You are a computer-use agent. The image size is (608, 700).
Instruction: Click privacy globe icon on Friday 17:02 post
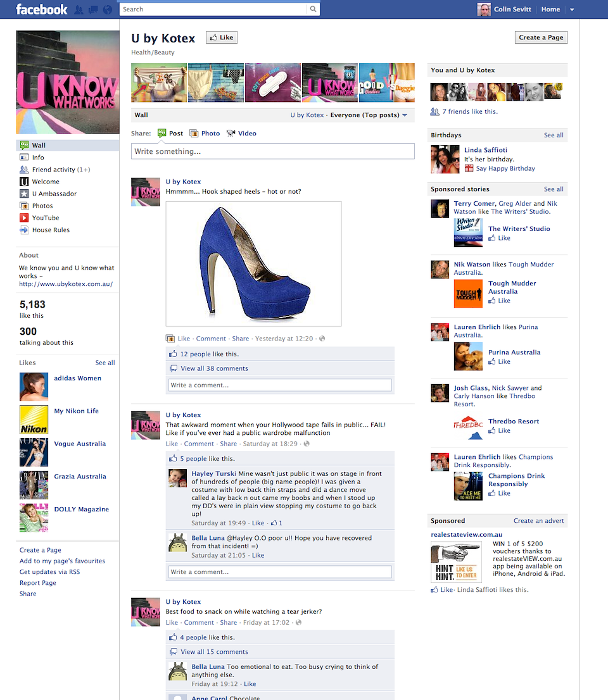coord(298,622)
